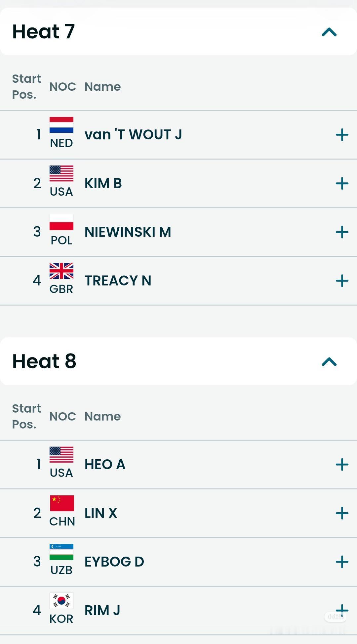This screenshot has width=357, height=644.
Task: Expand details for van 'T WOUT J
Action: [x=342, y=135]
